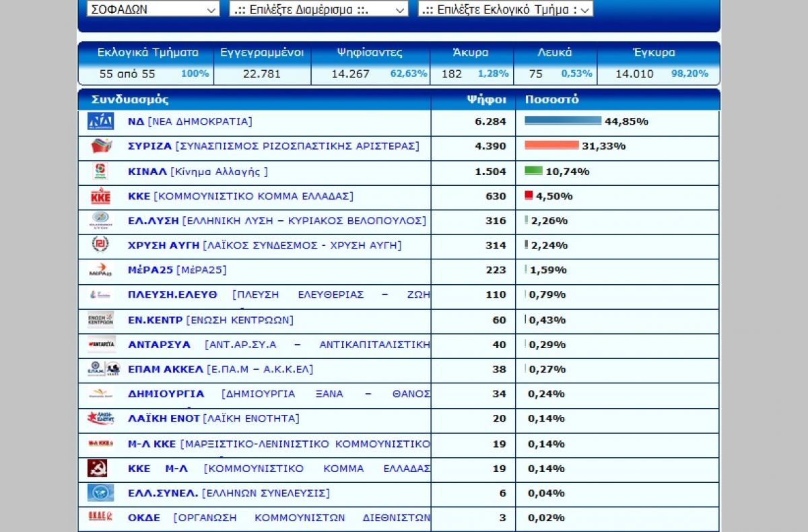Click the Εκλογικά Τμήματα summary header

point(148,53)
